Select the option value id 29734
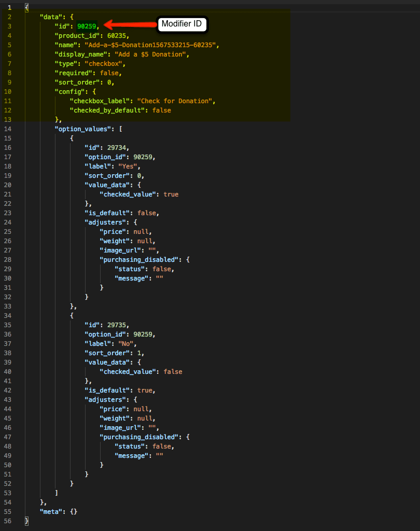The height and width of the screenshot is (531, 420). tap(117, 148)
